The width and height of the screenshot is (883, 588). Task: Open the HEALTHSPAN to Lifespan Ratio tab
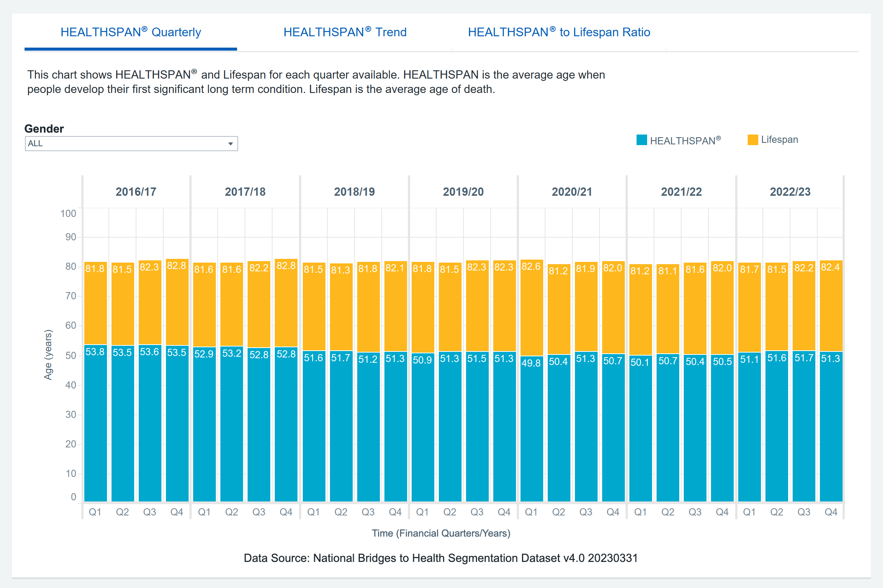point(559,32)
